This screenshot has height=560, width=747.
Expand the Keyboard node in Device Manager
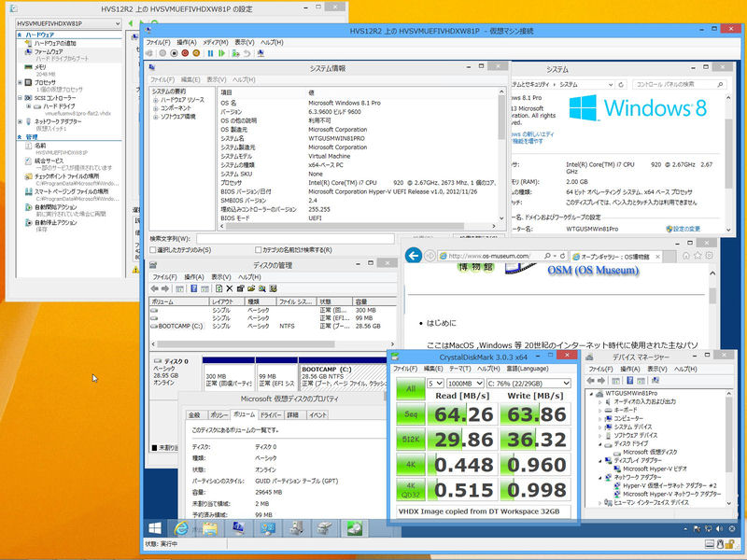click(599, 410)
